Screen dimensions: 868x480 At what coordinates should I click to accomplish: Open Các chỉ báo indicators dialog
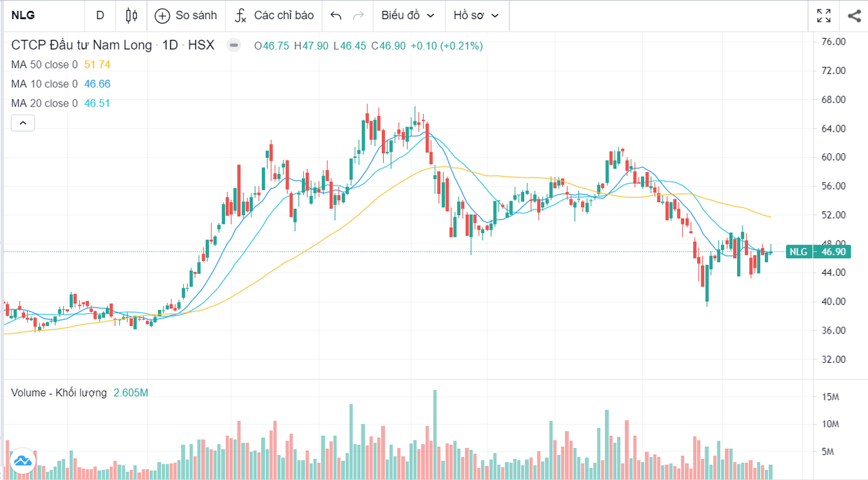pos(275,15)
